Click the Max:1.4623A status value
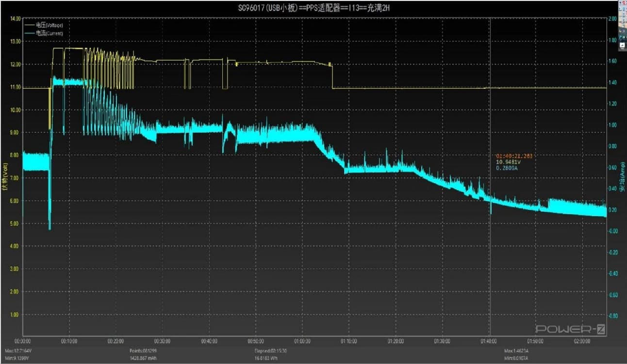Image resolution: width=627 pixels, height=364 pixels. [x=516, y=351]
